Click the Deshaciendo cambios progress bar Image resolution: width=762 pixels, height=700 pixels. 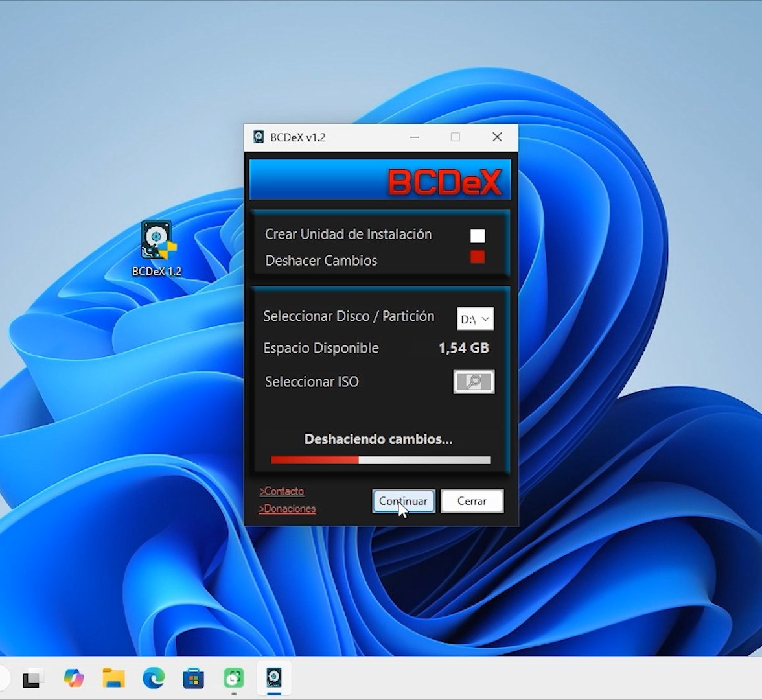coord(380,460)
